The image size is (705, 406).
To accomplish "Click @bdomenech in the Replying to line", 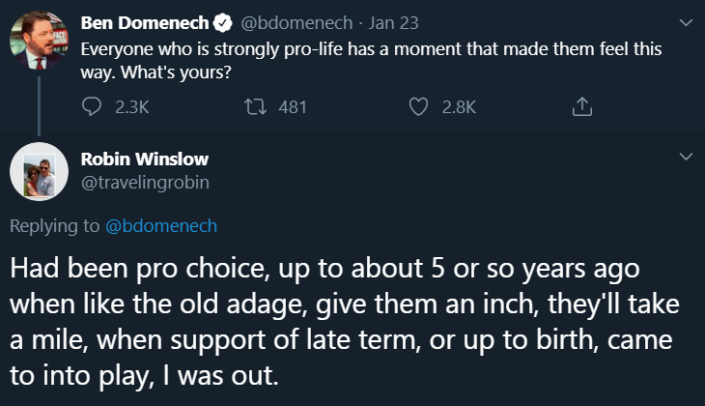I will (x=160, y=226).
